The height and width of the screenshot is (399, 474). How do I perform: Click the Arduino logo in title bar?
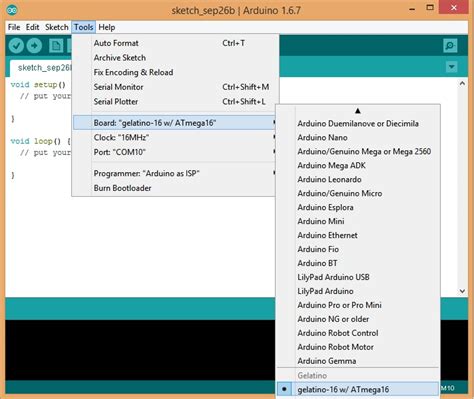pyautogui.click(x=12, y=10)
